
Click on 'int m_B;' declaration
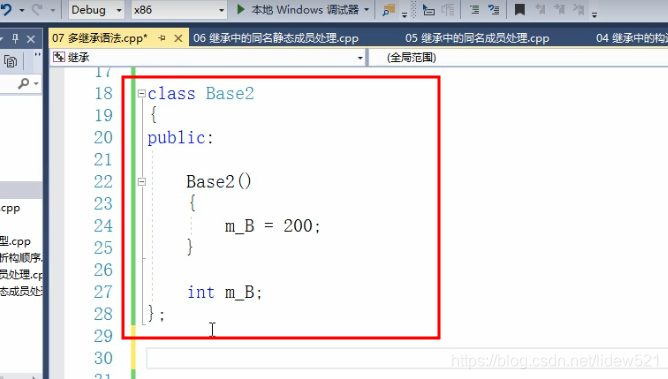coord(225,293)
